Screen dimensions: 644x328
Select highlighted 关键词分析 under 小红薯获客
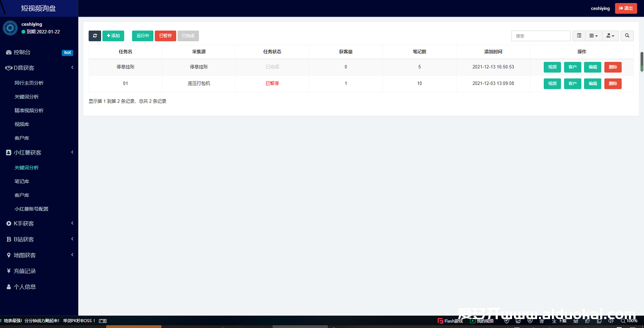(x=26, y=168)
